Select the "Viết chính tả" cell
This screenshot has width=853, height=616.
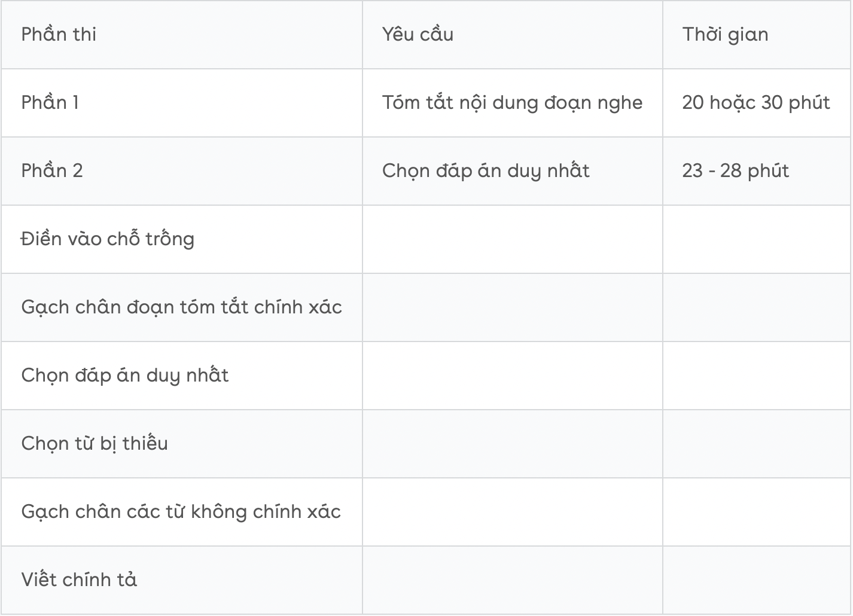pyautogui.click(x=79, y=580)
